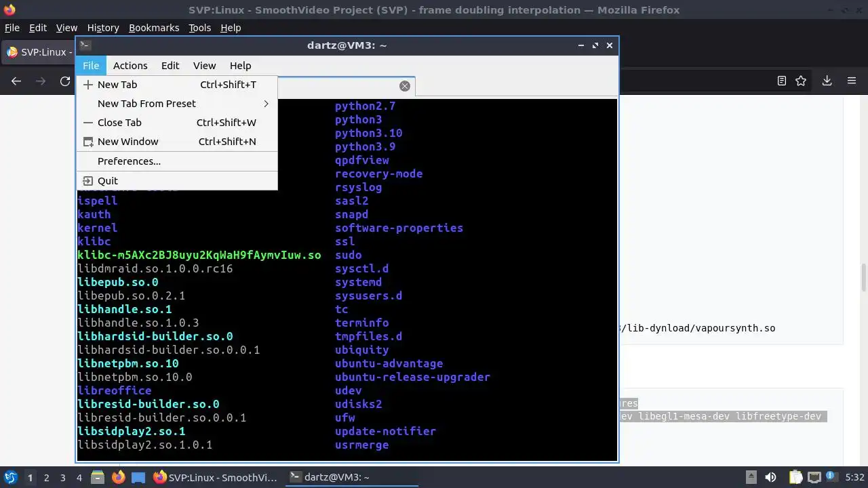Image resolution: width=868 pixels, height=488 pixels.
Task: Click the 5:32 clock in the taskbar
Action: coord(854,478)
